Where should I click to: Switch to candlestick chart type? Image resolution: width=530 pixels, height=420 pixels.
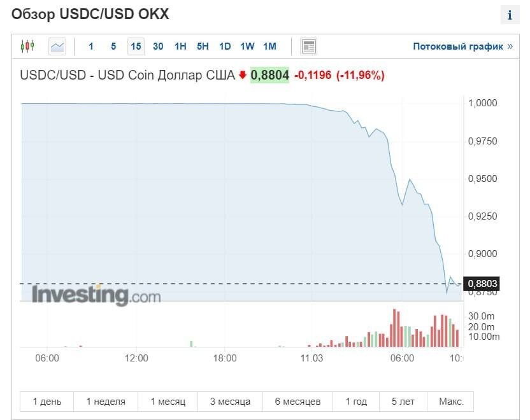tap(27, 46)
